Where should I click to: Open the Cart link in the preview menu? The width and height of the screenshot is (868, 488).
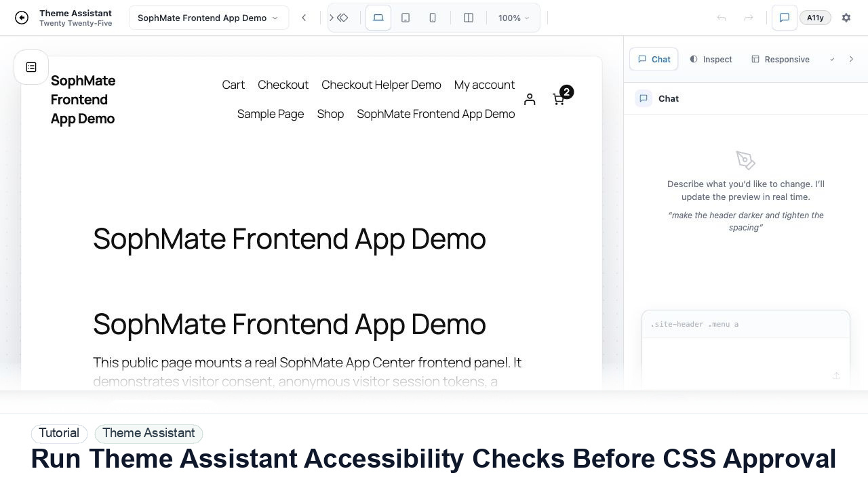(233, 85)
